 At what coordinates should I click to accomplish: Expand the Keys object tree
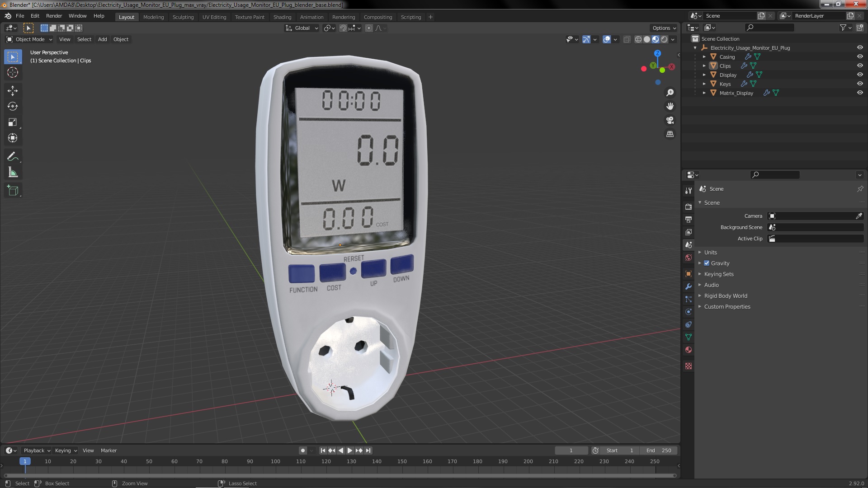click(704, 84)
